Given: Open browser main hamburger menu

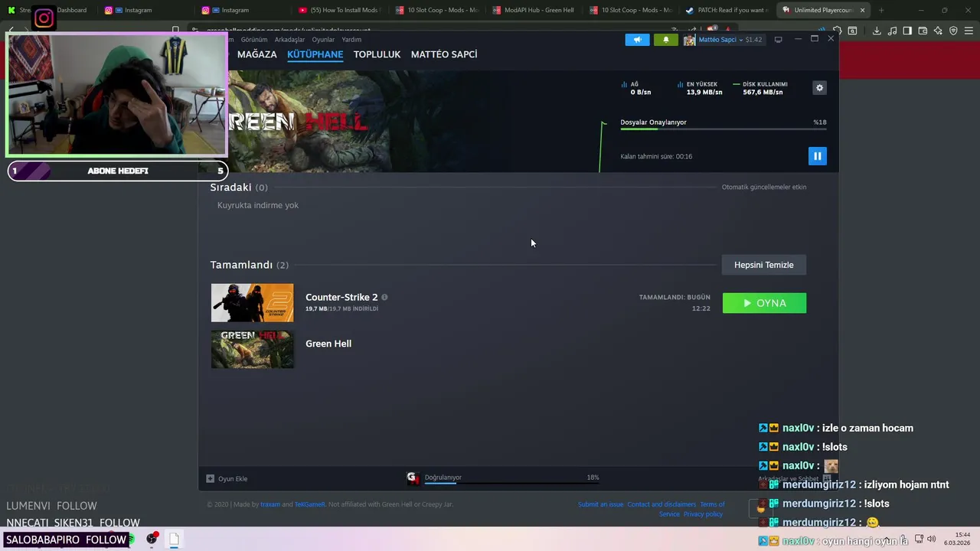Looking at the screenshot, I should (x=969, y=31).
